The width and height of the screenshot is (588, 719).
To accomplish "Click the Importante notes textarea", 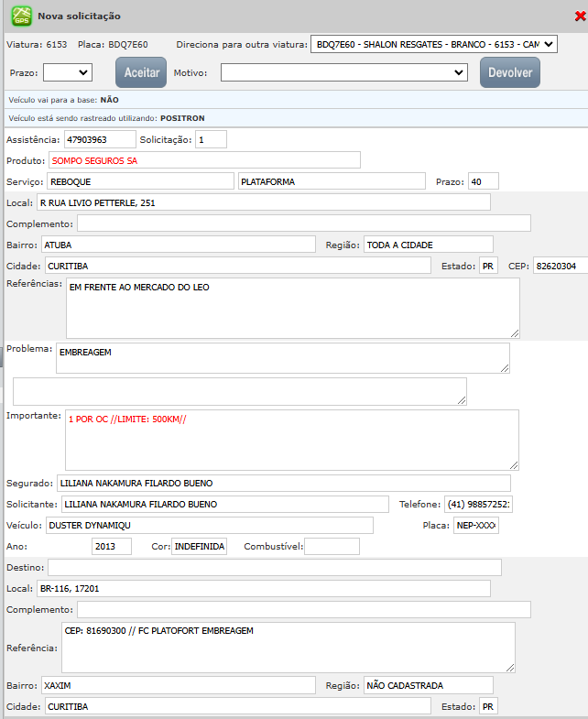I will [291, 440].
